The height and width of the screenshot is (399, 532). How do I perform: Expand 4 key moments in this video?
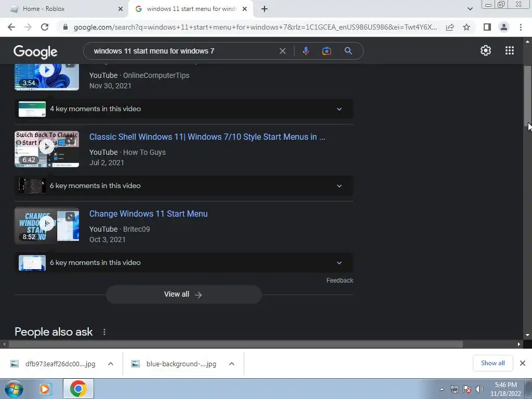183,109
